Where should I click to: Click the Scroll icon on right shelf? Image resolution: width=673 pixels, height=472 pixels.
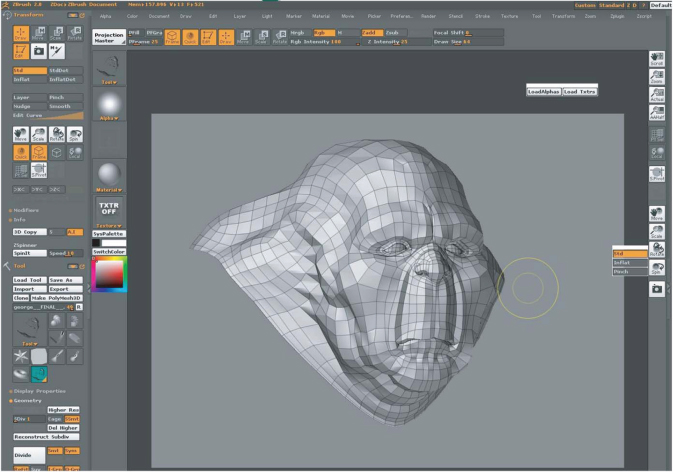(656, 60)
